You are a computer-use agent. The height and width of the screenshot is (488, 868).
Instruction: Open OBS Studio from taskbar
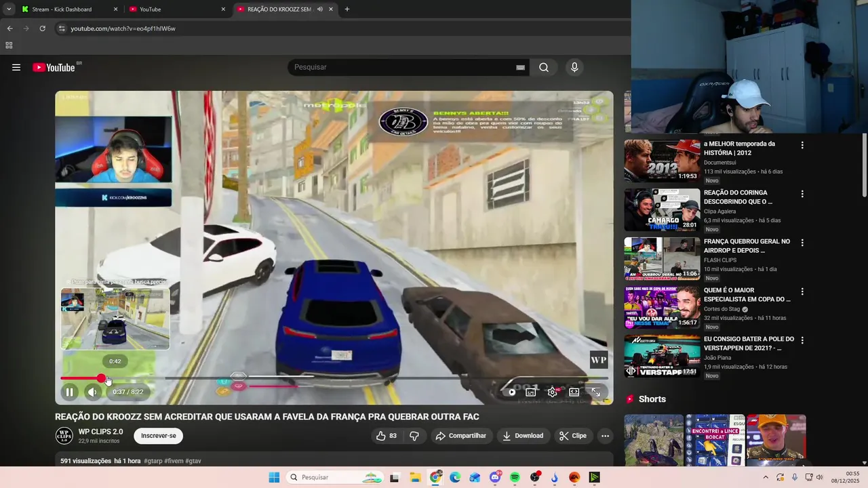coord(535,477)
